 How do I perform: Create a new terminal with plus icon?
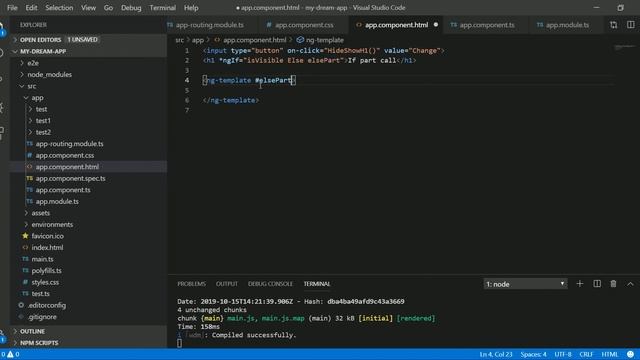580,284
